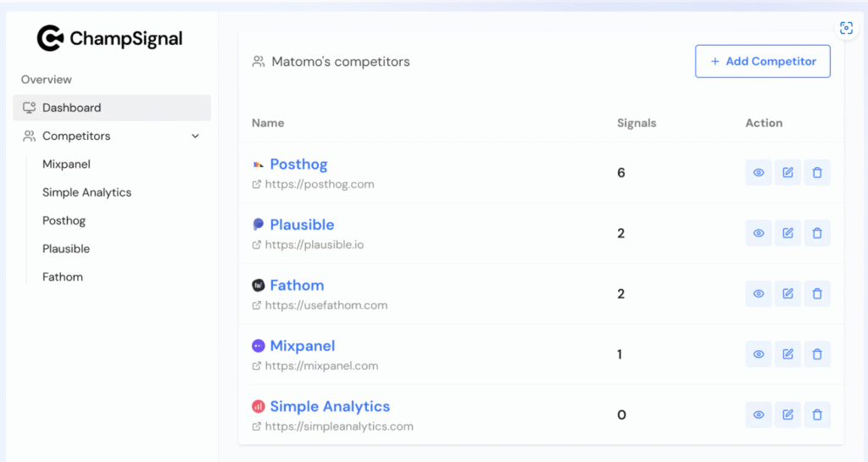View the Plausible competitor via eye icon
Image resolution: width=868 pixels, height=462 pixels.
pyautogui.click(x=759, y=233)
